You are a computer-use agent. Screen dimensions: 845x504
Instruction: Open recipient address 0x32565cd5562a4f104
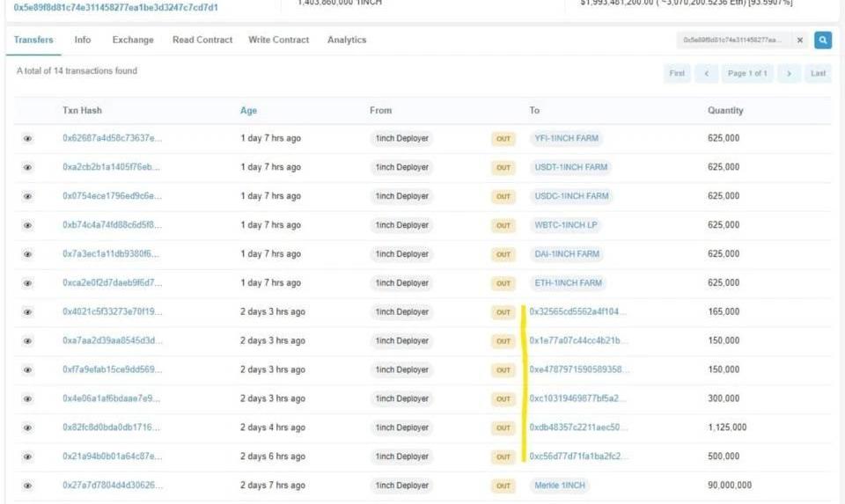coord(577,311)
